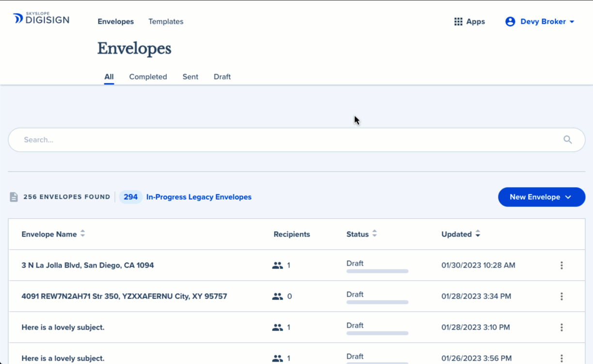Click the user profile avatar icon

point(510,21)
